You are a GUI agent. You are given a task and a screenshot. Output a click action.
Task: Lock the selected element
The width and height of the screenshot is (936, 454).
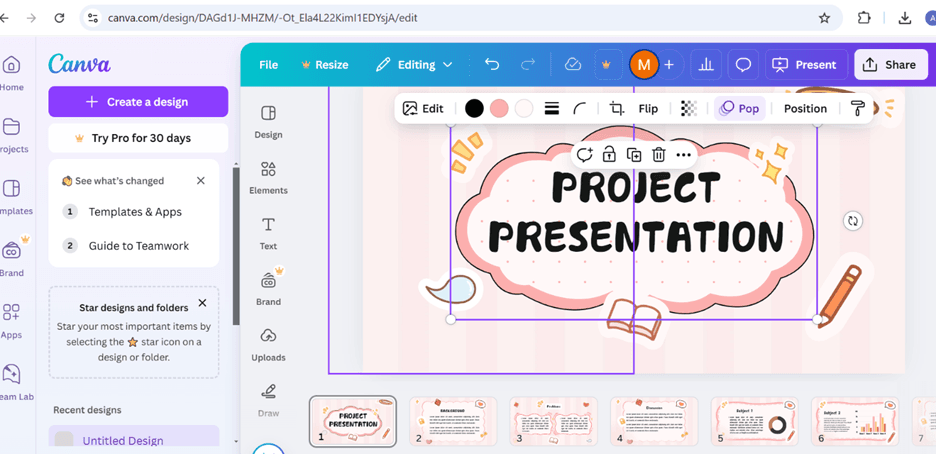click(608, 155)
